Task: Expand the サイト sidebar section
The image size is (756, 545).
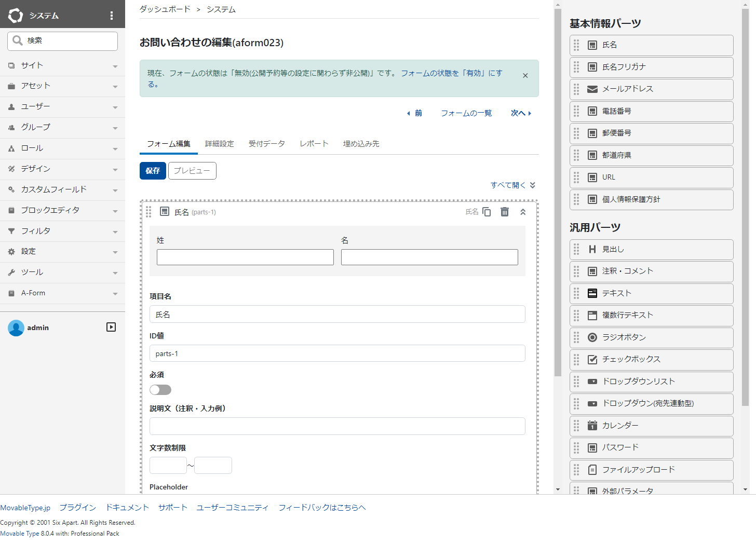Action: [62, 65]
